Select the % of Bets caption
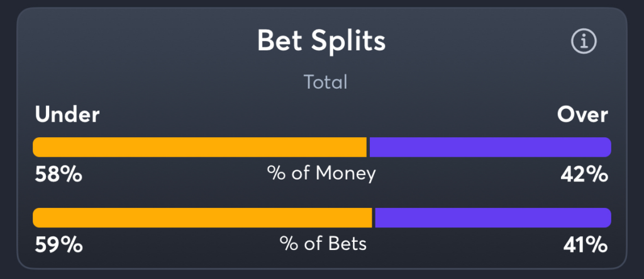The width and height of the screenshot is (644, 279). (x=323, y=244)
